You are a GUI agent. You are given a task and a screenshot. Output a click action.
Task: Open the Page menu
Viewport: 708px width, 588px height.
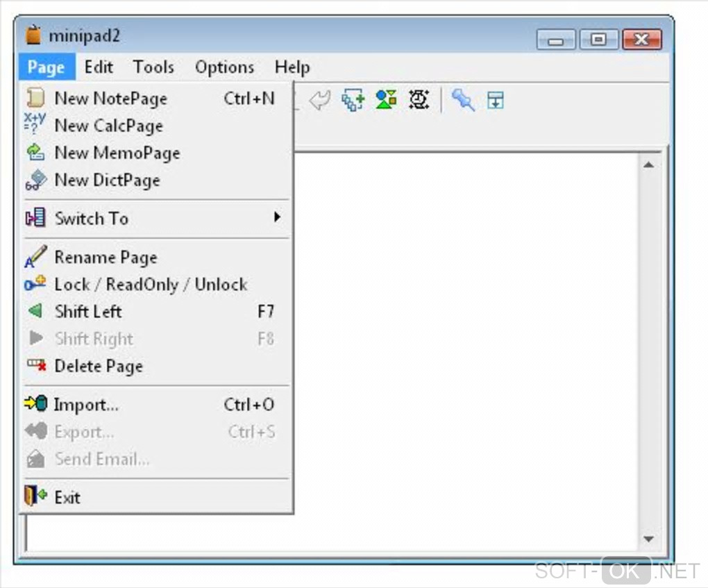[x=47, y=67]
